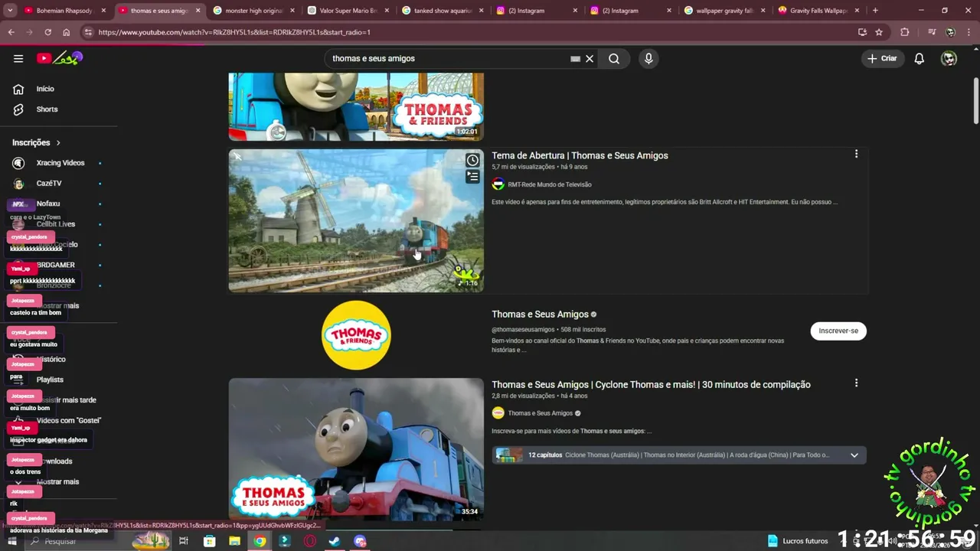980x551 pixels.
Task: Click the YouTube search field
Action: click(x=452, y=58)
